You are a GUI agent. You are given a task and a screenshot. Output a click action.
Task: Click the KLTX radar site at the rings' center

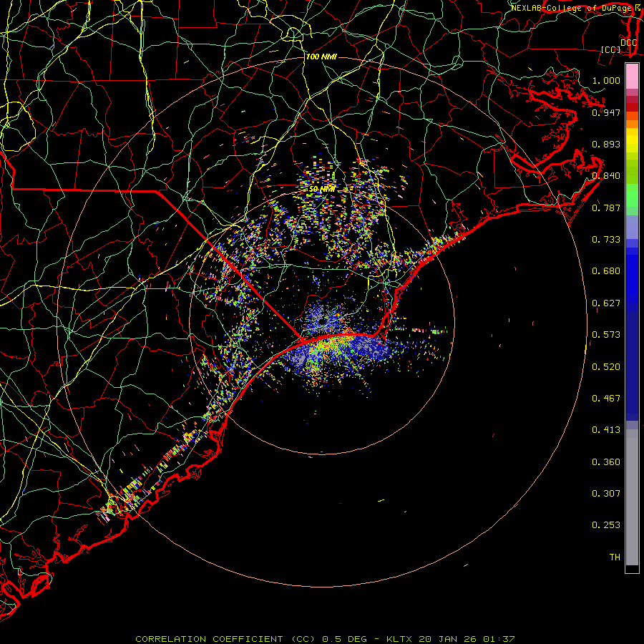322,321
